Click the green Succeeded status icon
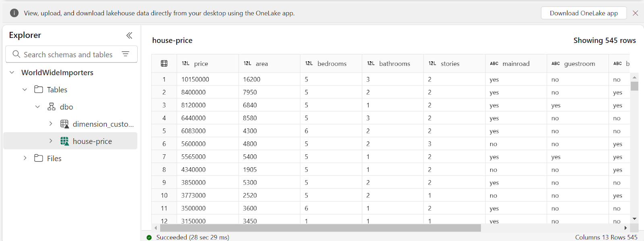Screen dimensions: 644x241 click(149, 237)
